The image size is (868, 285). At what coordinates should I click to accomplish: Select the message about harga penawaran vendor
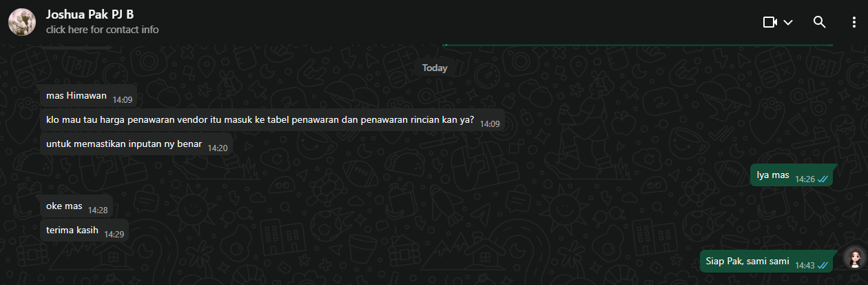click(272, 121)
